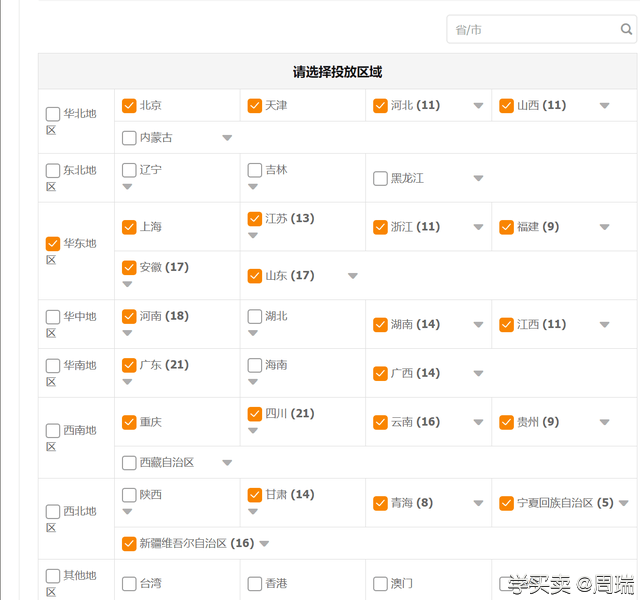
Task: Check the 西北地区 region checkbox
Action: point(53,511)
